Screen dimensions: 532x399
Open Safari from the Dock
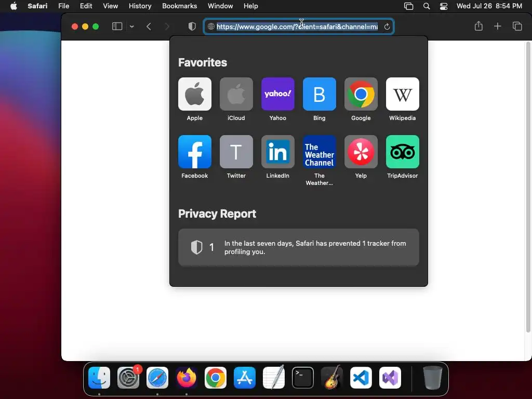pos(157,378)
